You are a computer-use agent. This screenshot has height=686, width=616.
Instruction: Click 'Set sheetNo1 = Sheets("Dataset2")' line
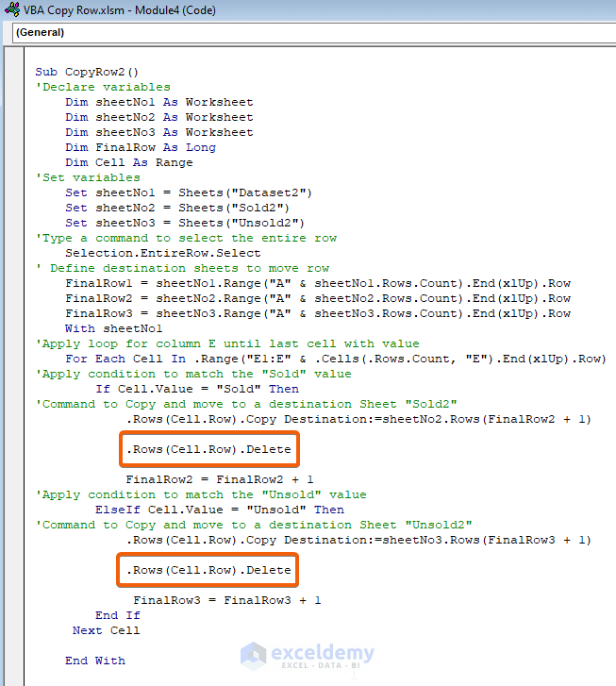[x=189, y=192]
